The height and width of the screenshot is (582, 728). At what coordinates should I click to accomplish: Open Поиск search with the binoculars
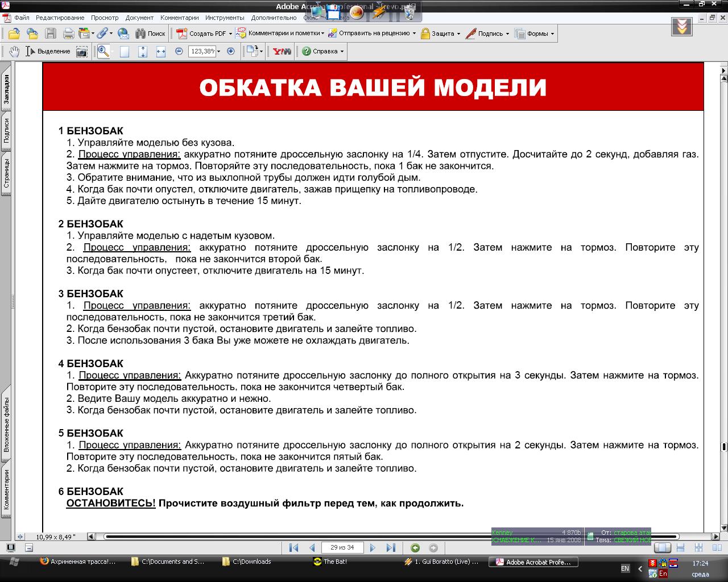pyautogui.click(x=150, y=34)
